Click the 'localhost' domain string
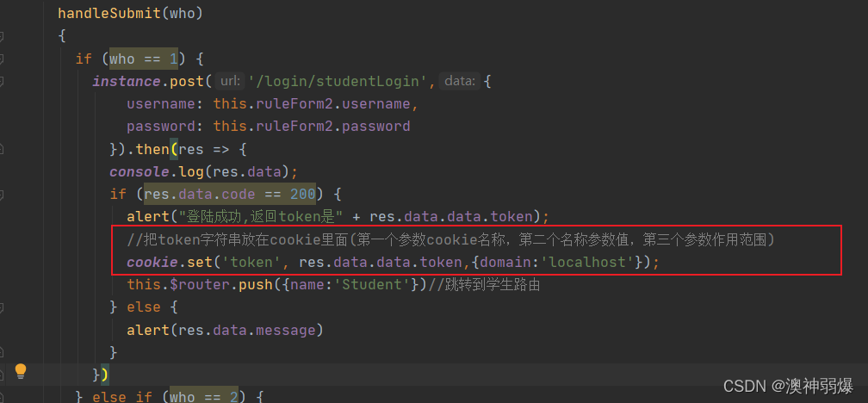868x403 pixels. point(591,262)
